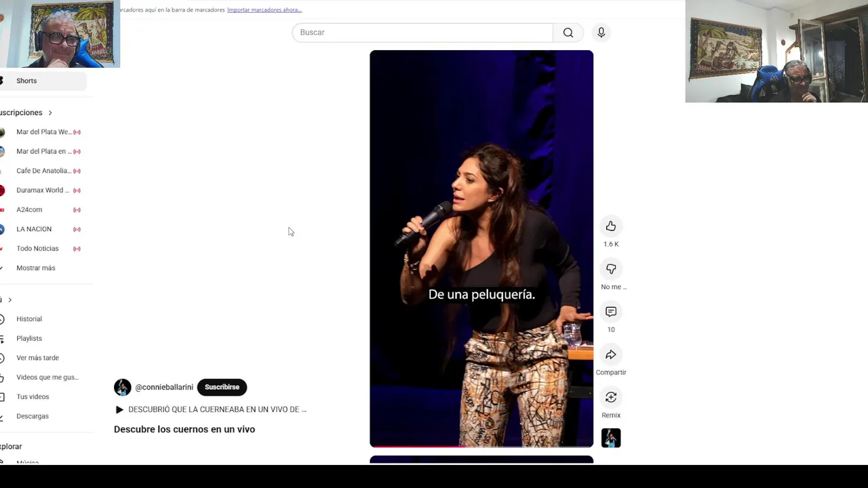Share the short using Compartir arrow
868x488 pixels.
click(x=611, y=354)
